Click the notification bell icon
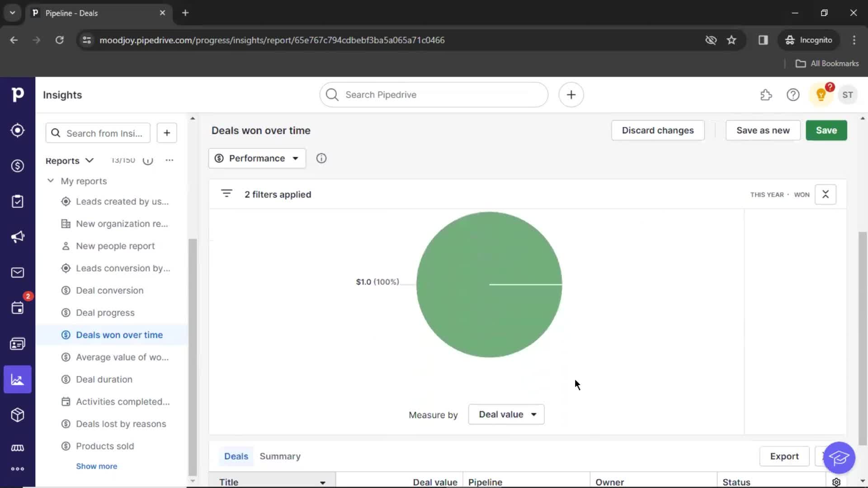The image size is (868, 488). (821, 95)
